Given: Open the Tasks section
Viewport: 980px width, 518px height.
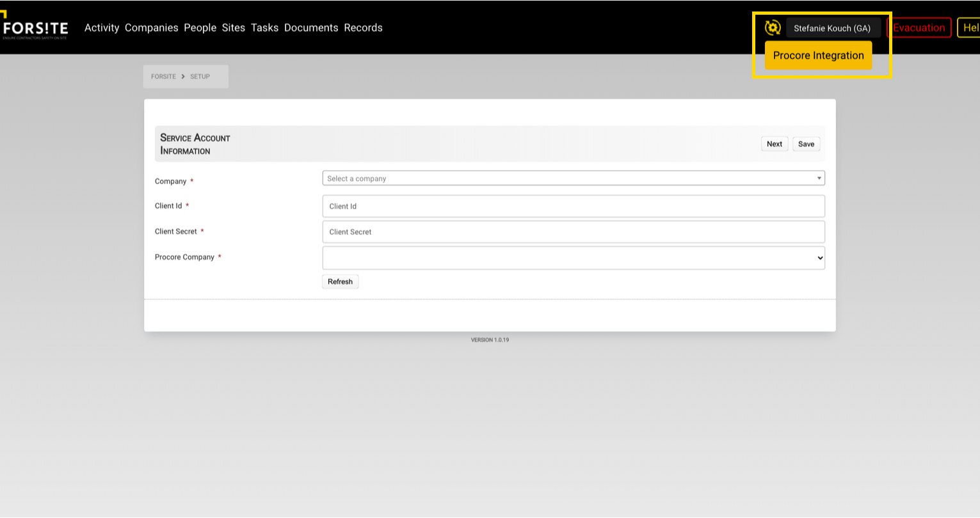Looking at the screenshot, I should (265, 27).
